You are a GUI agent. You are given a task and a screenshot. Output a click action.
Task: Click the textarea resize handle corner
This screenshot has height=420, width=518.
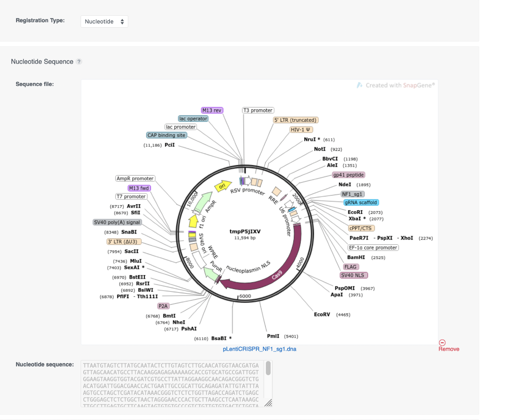[x=268, y=403]
